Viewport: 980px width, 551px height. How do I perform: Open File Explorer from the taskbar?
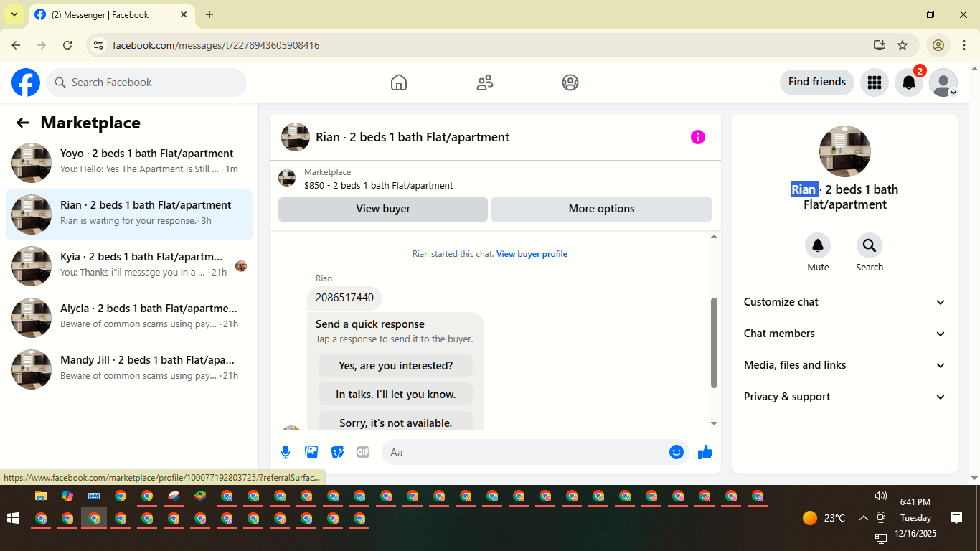[41, 496]
